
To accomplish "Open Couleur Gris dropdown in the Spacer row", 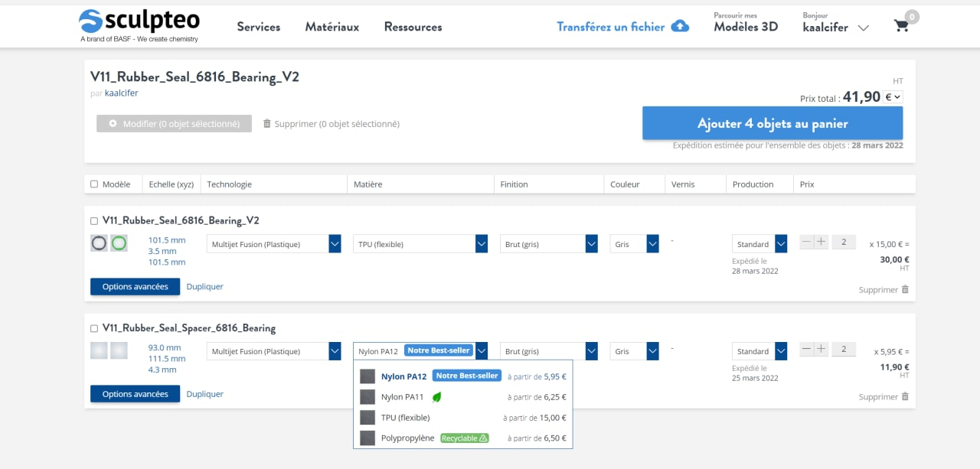I will click(635, 351).
